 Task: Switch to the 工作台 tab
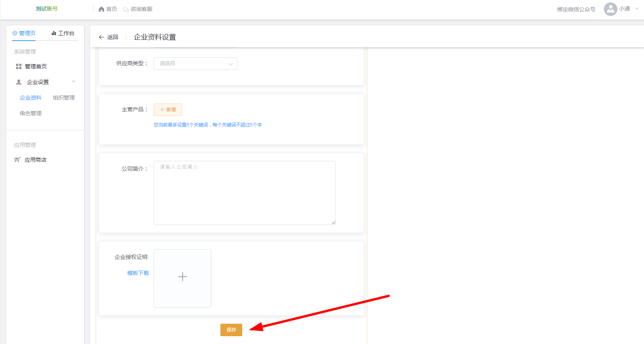[63, 33]
